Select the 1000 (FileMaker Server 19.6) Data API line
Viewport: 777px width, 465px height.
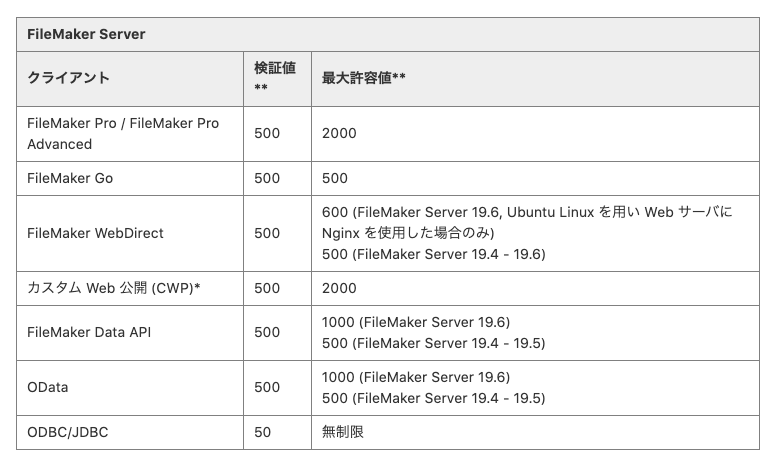click(416, 322)
